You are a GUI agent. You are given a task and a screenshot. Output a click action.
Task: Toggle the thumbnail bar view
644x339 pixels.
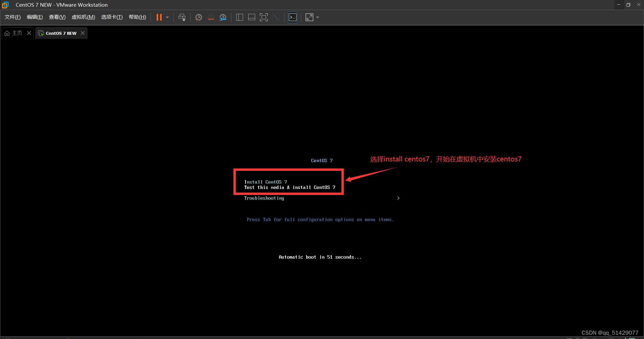coord(252,17)
